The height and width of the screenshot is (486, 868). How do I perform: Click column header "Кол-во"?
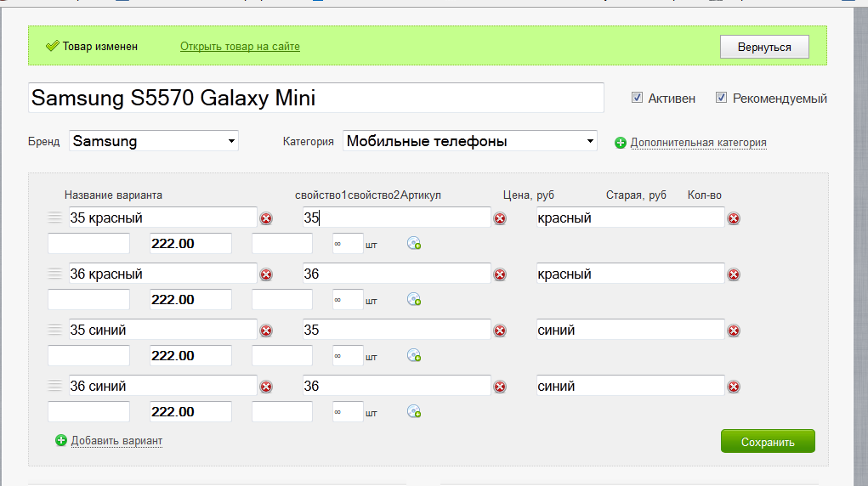coord(705,195)
